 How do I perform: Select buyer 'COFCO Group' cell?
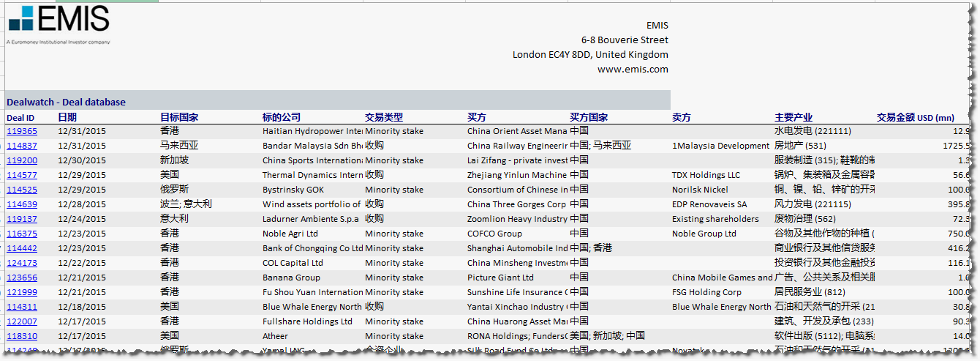click(494, 234)
